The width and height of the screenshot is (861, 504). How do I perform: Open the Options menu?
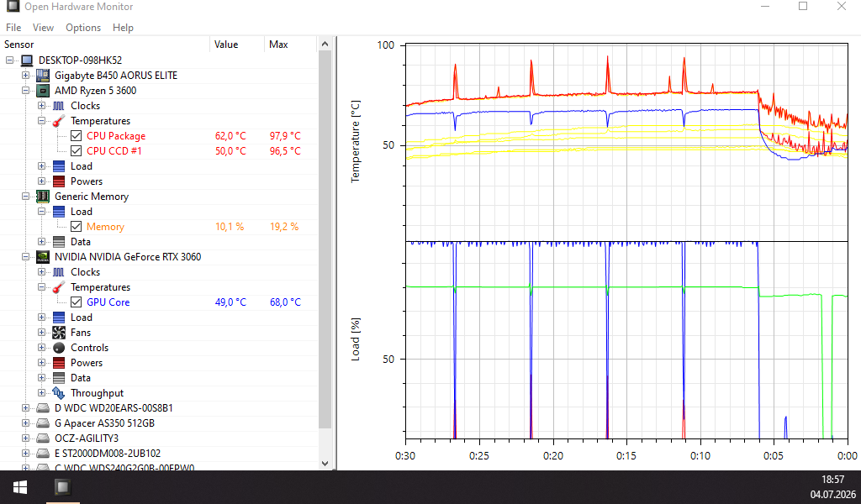pyautogui.click(x=83, y=28)
